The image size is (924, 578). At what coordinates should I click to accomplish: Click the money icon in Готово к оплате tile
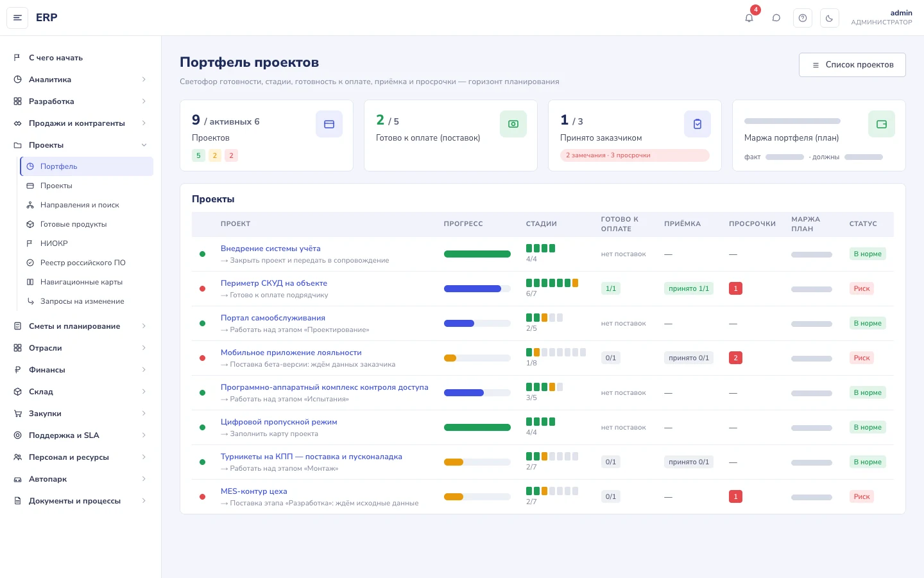[513, 124]
